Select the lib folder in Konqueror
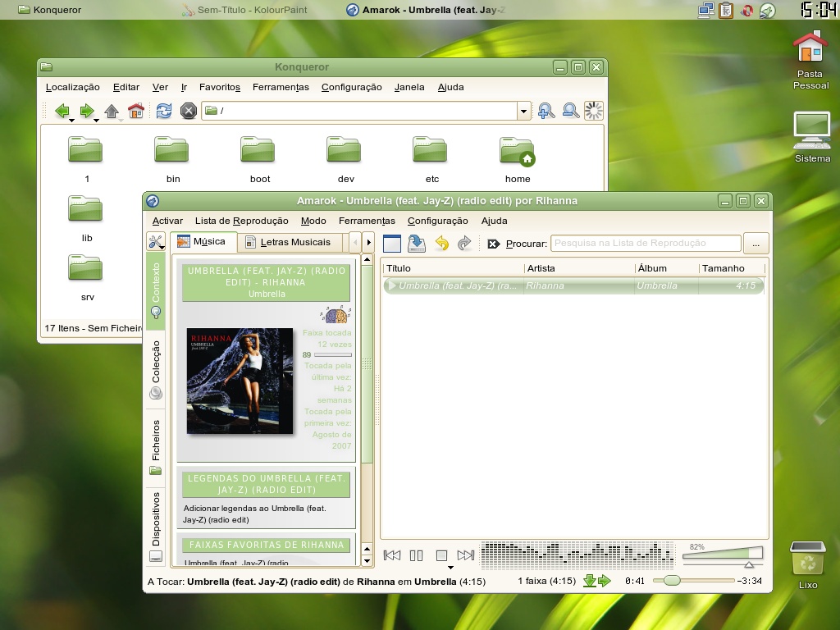Image resolution: width=840 pixels, height=630 pixels. click(85, 217)
